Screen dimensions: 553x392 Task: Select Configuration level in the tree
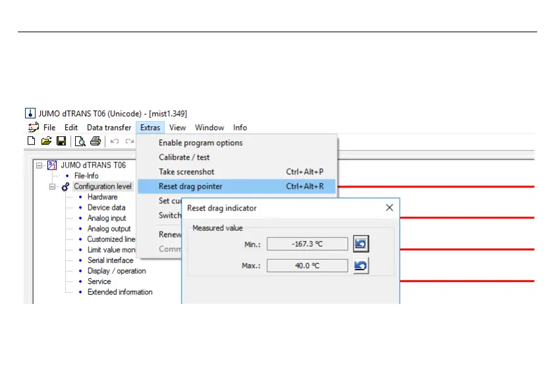point(103,186)
